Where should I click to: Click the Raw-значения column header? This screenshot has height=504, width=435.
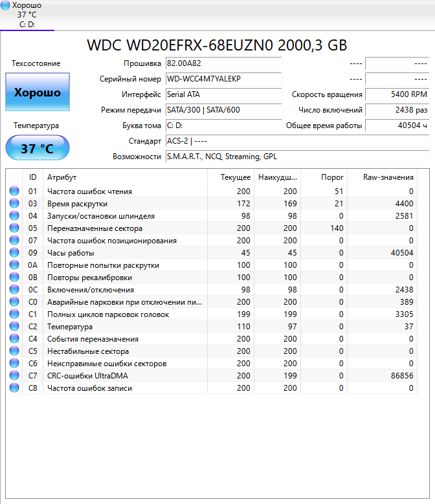[383, 177]
